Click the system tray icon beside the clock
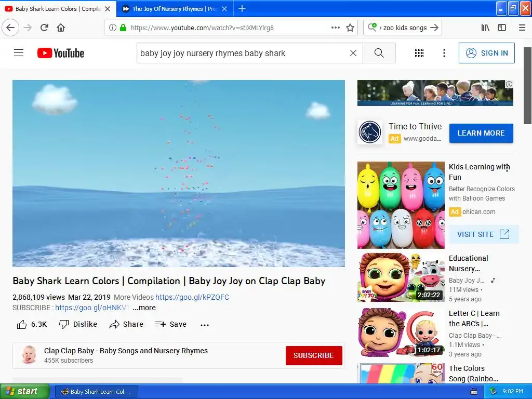 coord(494,391)
